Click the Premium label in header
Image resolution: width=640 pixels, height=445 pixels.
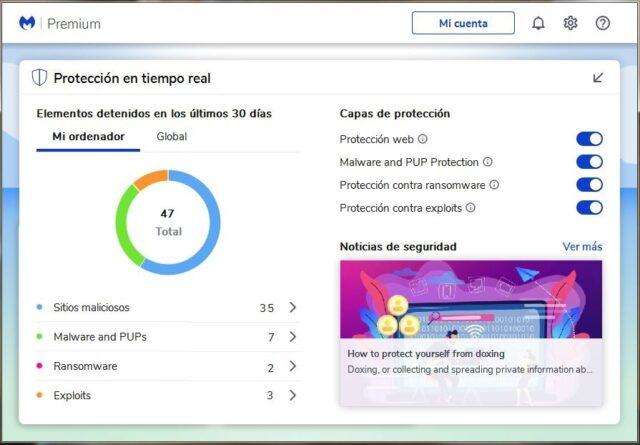[74, 24]
